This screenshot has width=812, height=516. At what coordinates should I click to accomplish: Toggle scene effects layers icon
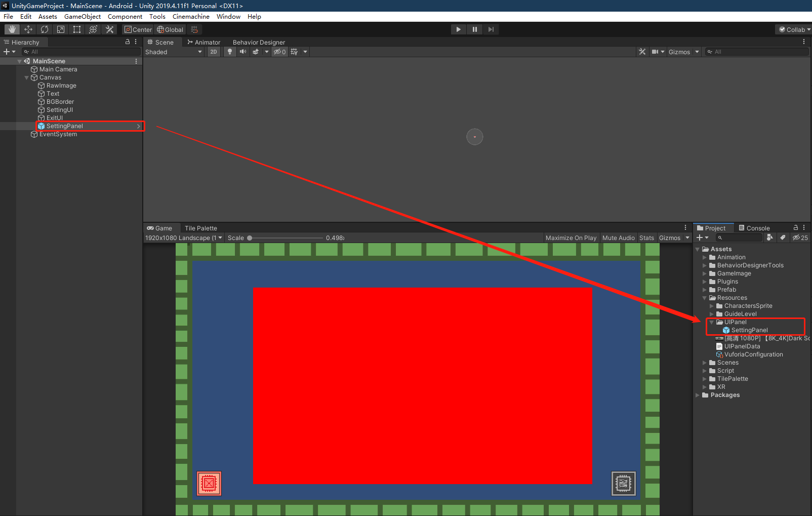[x=256, y=52]
